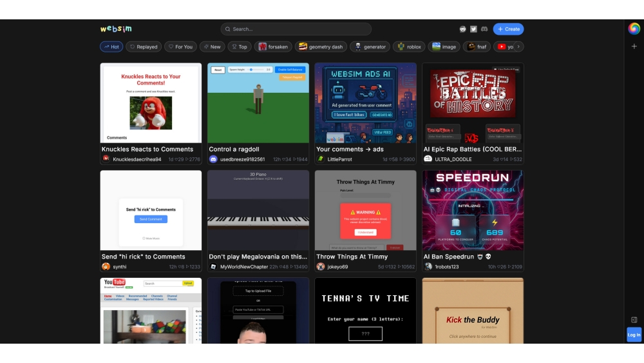Filter by the partially visible YouTube tag

pos(505,47)
